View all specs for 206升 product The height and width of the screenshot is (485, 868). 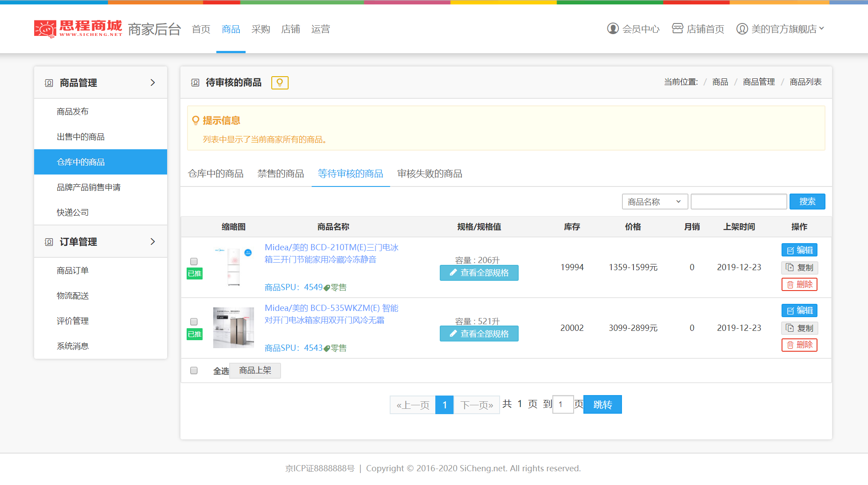pyautogui.click(x=479, y=273)
